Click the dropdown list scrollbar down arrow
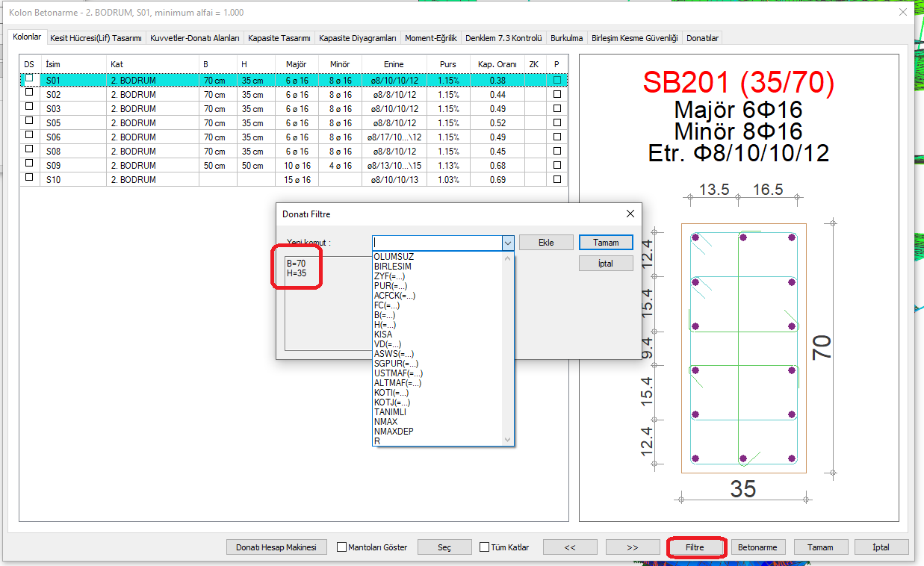The image size is (924, 566). (509, 440)
